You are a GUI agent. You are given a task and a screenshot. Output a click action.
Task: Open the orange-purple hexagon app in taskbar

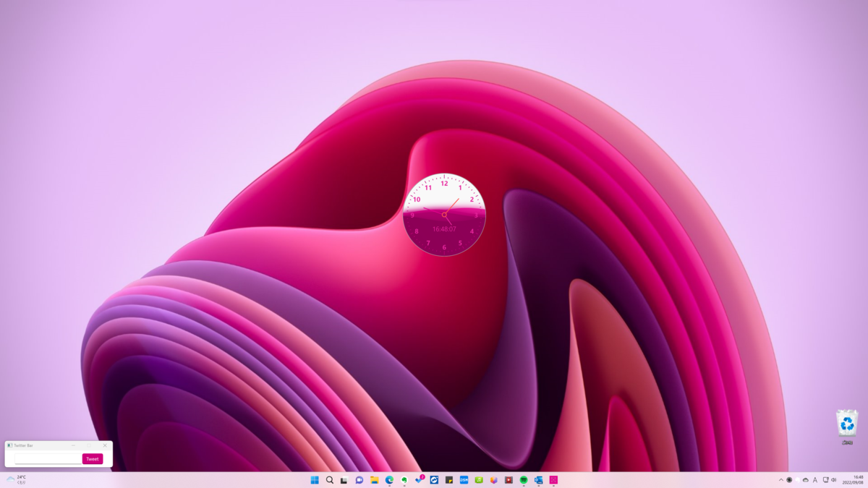(x=494, y=480)
